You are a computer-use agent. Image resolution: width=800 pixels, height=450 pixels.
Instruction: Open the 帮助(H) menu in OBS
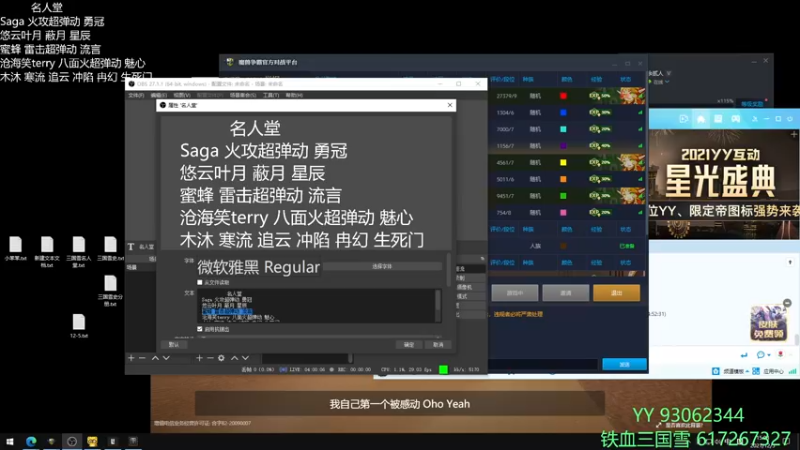(294, 95)
